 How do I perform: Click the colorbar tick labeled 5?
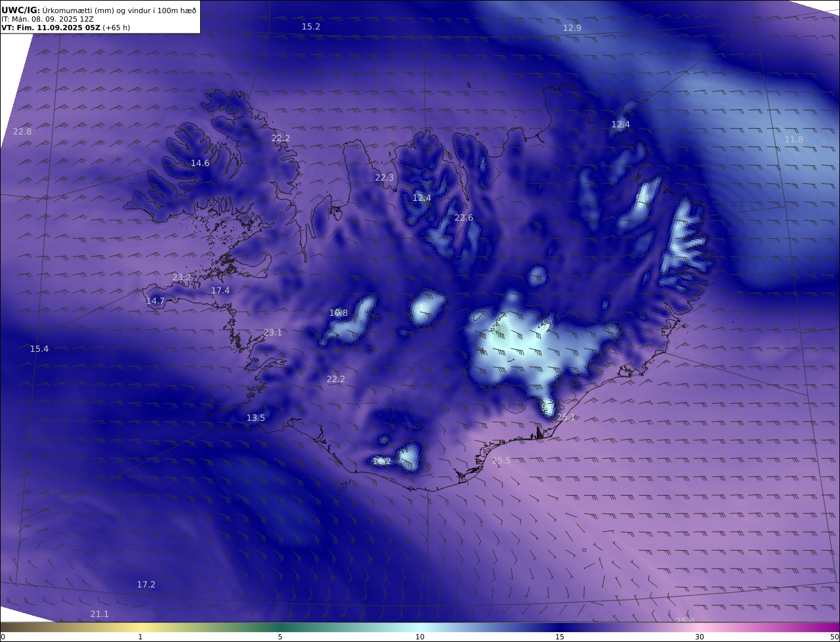pyautogui.click(x=280, y=637)
